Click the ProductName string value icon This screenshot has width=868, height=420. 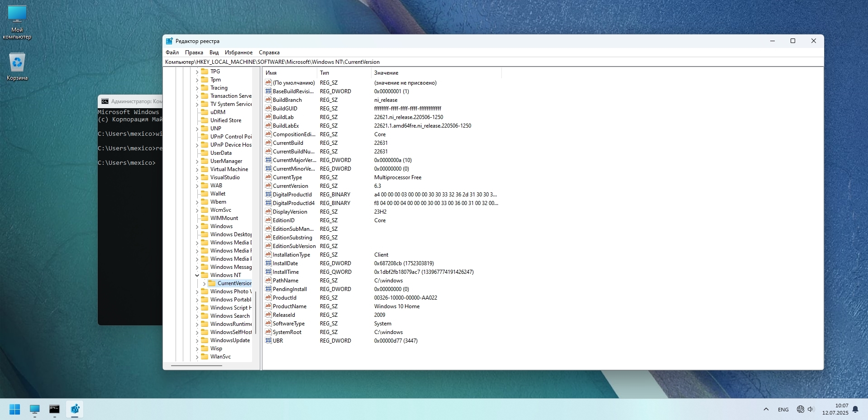coord(268,306)
